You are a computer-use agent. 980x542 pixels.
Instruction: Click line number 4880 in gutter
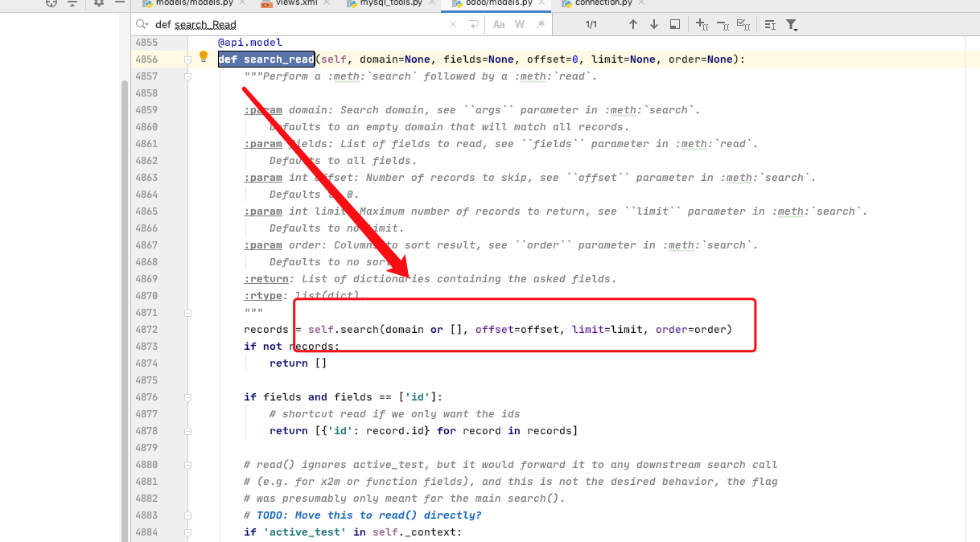click(146, 465)
